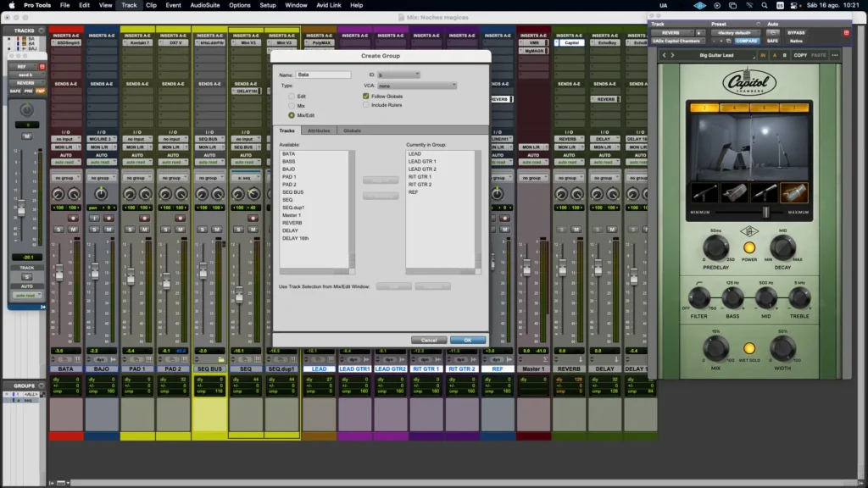
Task: Open REVERB track selector in plugin window
Action: 670,33
